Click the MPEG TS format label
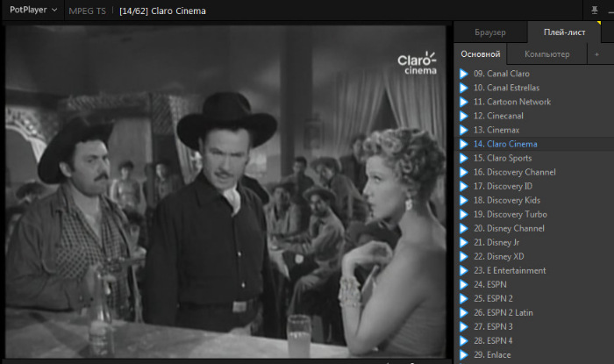 tap(88, 11)
